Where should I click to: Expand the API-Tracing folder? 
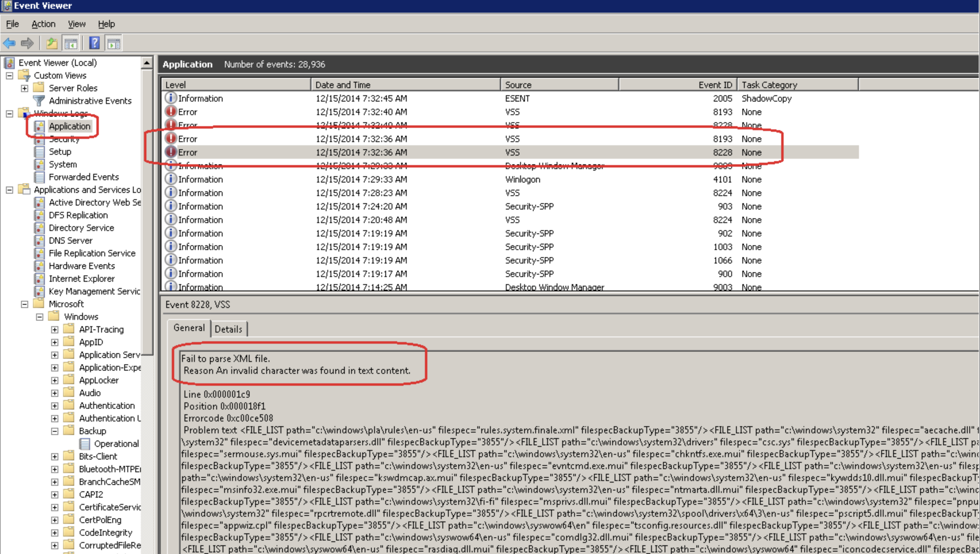[55, 329]
